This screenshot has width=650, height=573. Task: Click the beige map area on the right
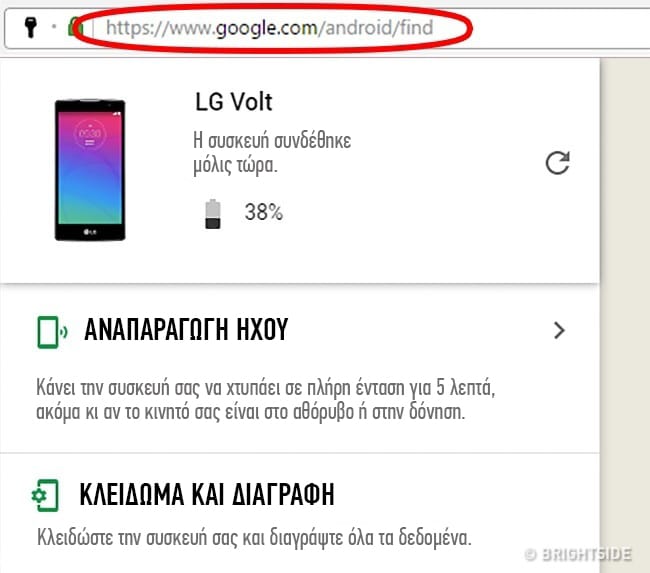pyautogui.click(x=625, y=290)
